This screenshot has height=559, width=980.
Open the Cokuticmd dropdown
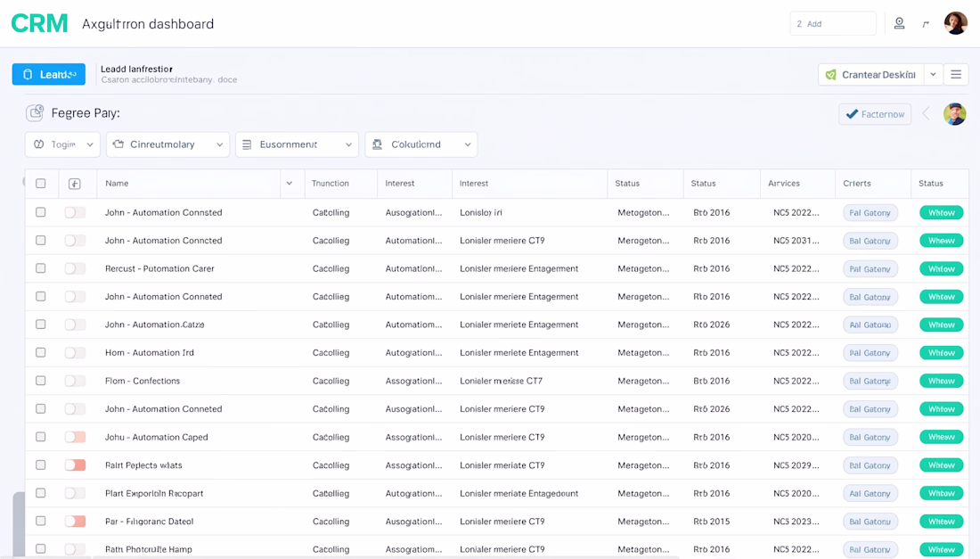click(x=421, y=144)
